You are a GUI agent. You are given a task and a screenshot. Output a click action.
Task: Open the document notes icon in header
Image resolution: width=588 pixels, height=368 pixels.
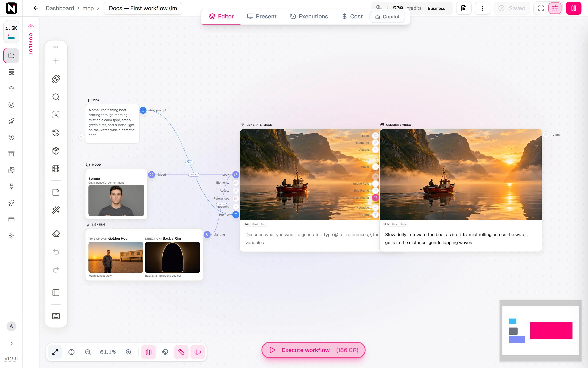tap(464, 8)
